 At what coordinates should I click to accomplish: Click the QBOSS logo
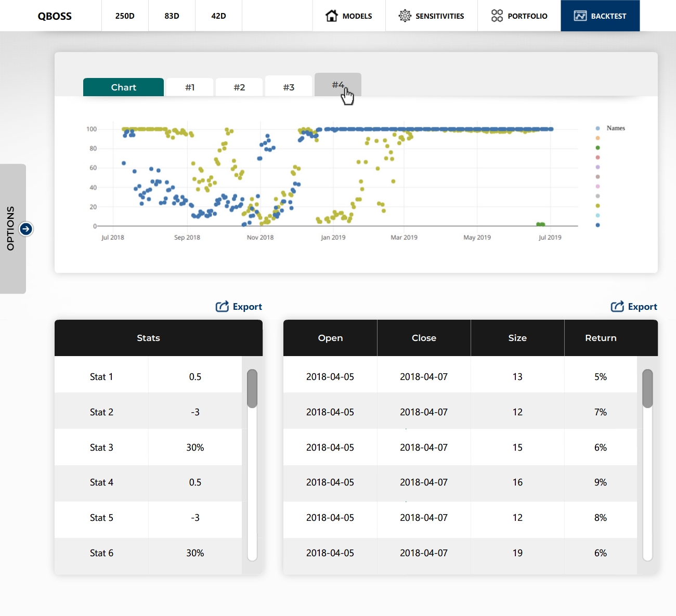(55, 16)
